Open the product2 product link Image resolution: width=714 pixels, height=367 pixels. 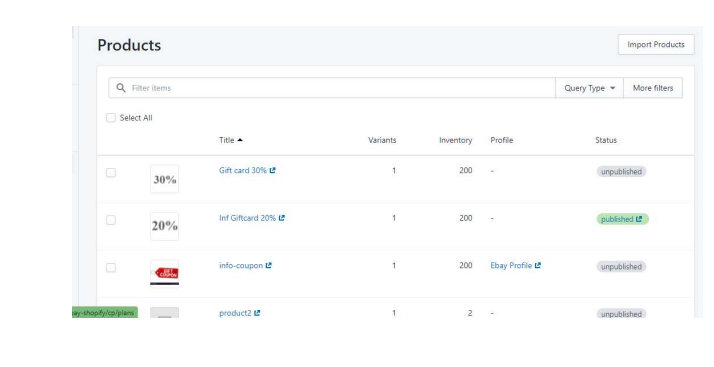click(x=235, y=313)
